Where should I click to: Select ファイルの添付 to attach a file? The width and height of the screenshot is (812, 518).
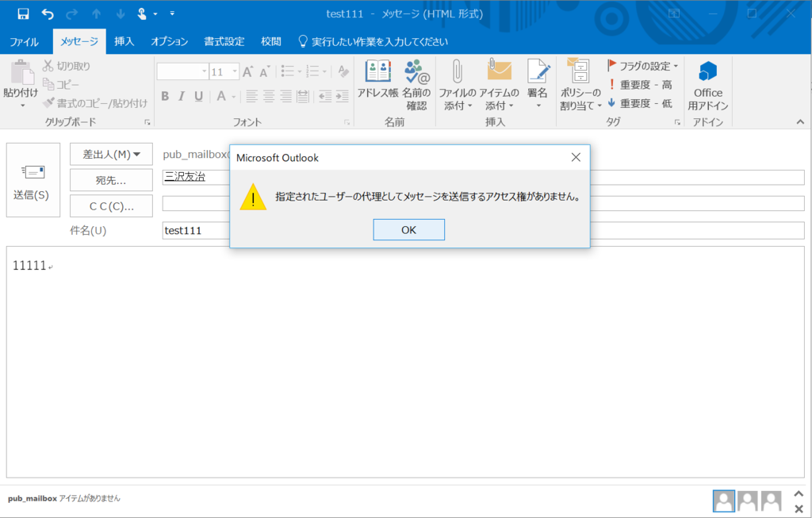click(x=458, y=83)
